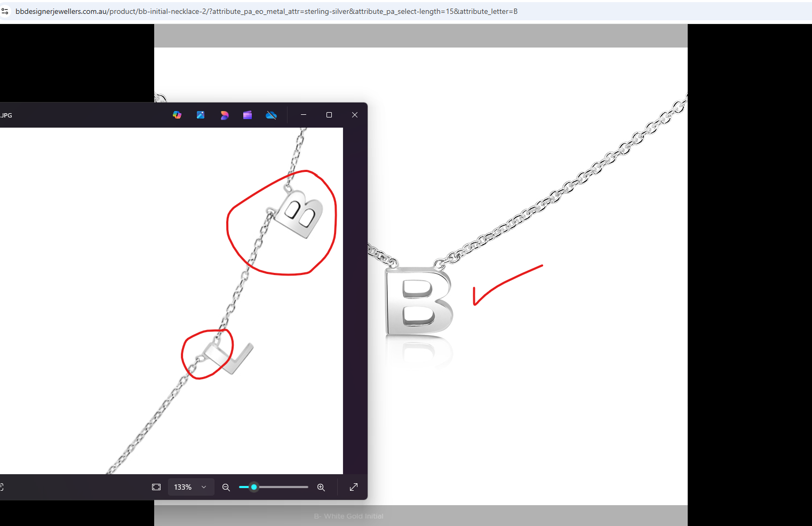Screen dimensions: 812x526
Task: View site information in the address bar
Action: (x=5, y=11)
